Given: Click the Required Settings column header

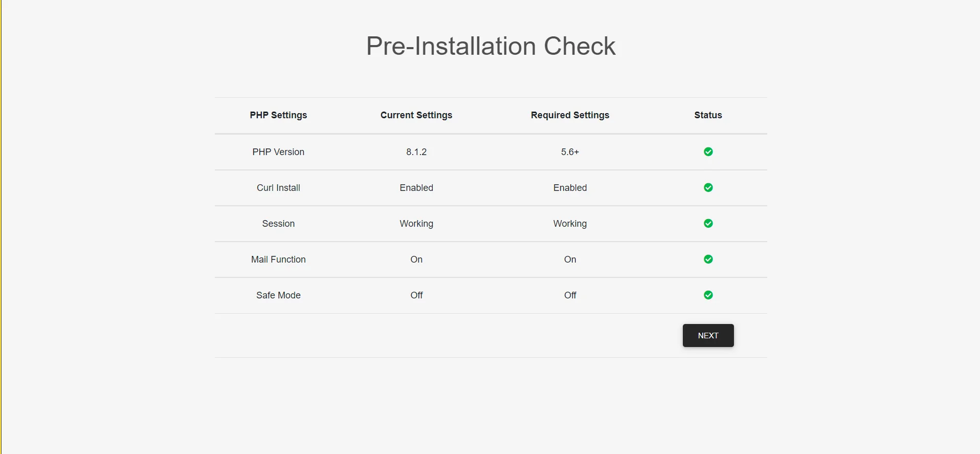Looking at the screenshot, I should pos(570,115).
